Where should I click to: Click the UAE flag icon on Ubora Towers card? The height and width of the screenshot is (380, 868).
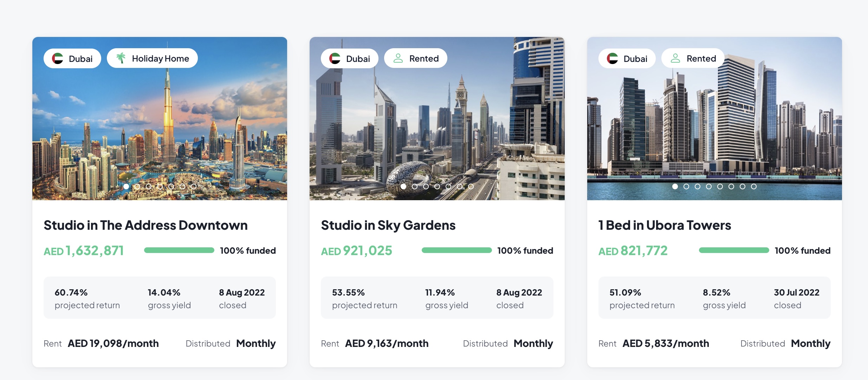[x=613, y=58]
